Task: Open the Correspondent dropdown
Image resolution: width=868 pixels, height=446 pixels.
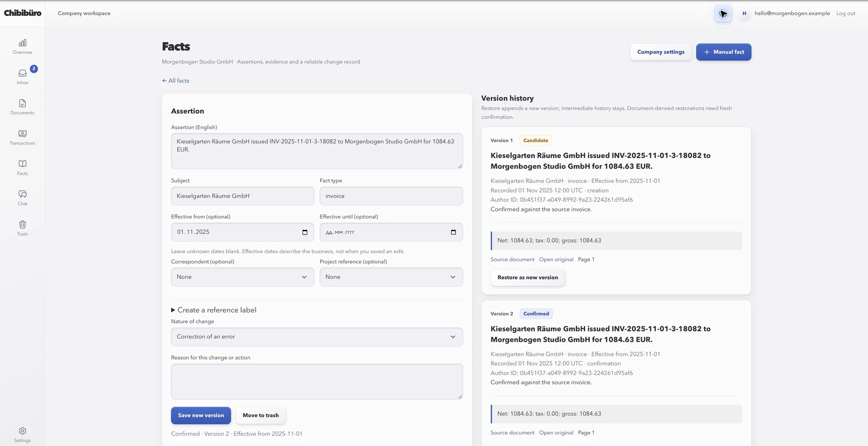Action: 243,277
